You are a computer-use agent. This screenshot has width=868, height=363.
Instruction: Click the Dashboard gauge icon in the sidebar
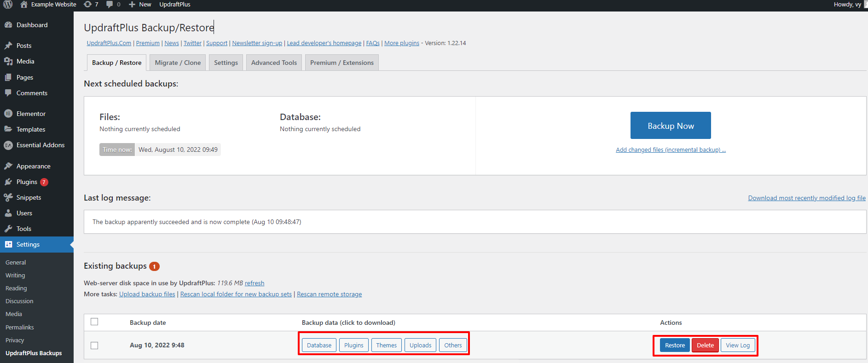tap(8, 25)
